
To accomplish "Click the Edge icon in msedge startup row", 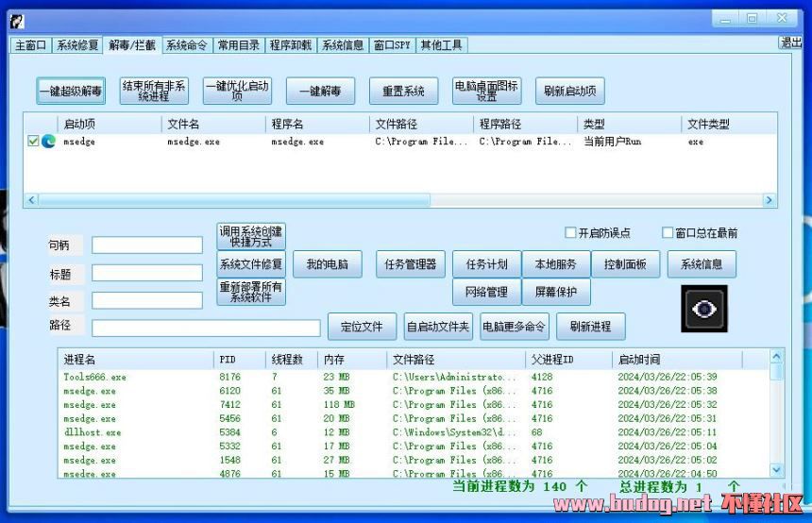I will [48, 142].
